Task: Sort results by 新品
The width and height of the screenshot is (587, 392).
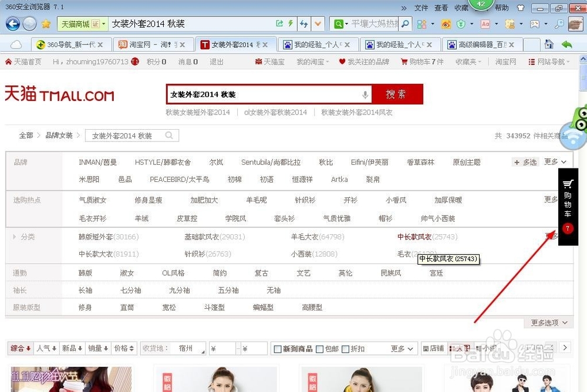Action: click(x=72, y=349)
